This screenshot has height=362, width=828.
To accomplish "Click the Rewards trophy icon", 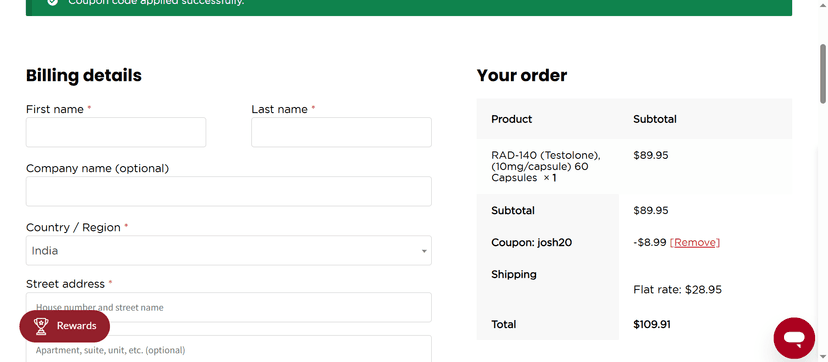I will (41, 326).
